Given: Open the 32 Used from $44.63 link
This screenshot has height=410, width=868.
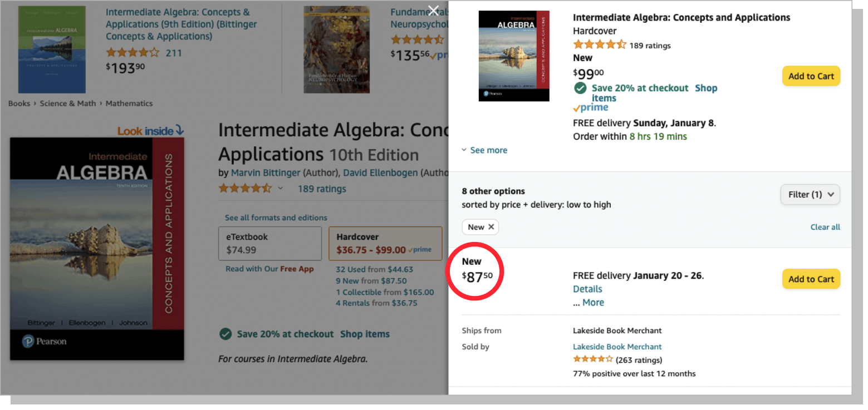Looking at the screenshot, I should (374, 269).
